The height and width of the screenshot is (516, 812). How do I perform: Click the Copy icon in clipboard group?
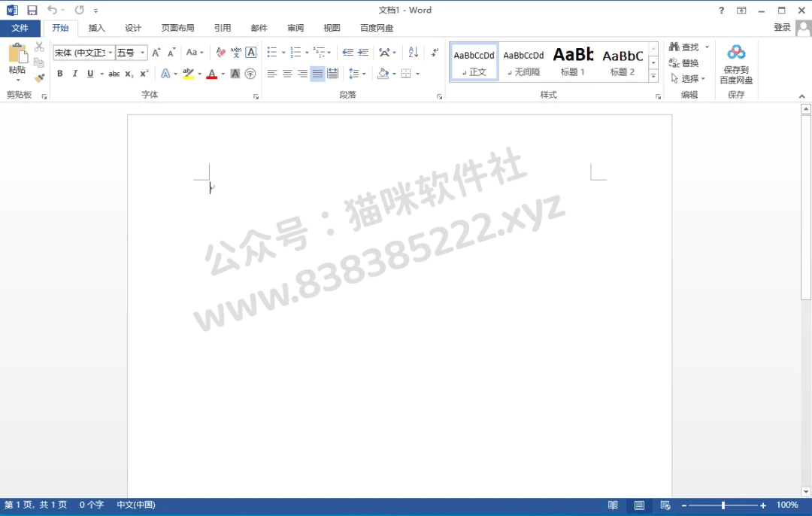click(x=39, y=62)
